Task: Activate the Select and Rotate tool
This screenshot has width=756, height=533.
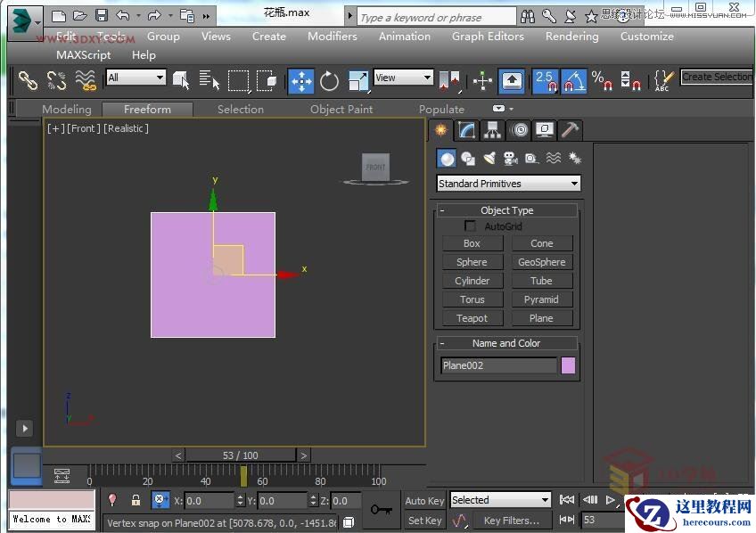Action: click(x=330, y=81)
